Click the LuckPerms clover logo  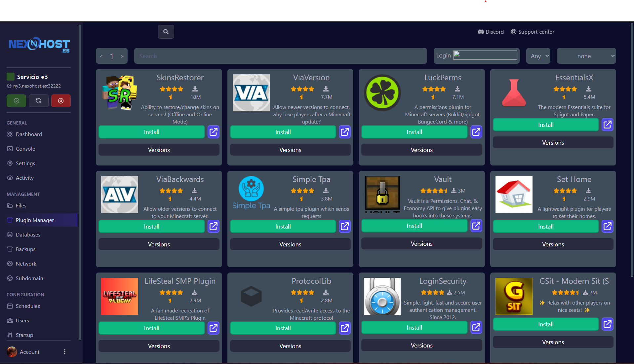(382, 93)
